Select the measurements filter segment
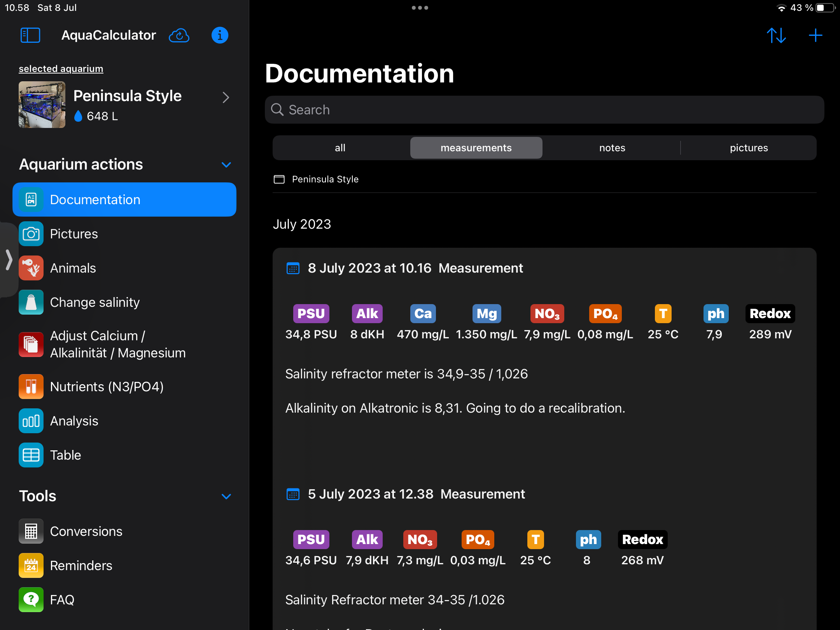The image size is (840, 630). click(x=476, y=148)
